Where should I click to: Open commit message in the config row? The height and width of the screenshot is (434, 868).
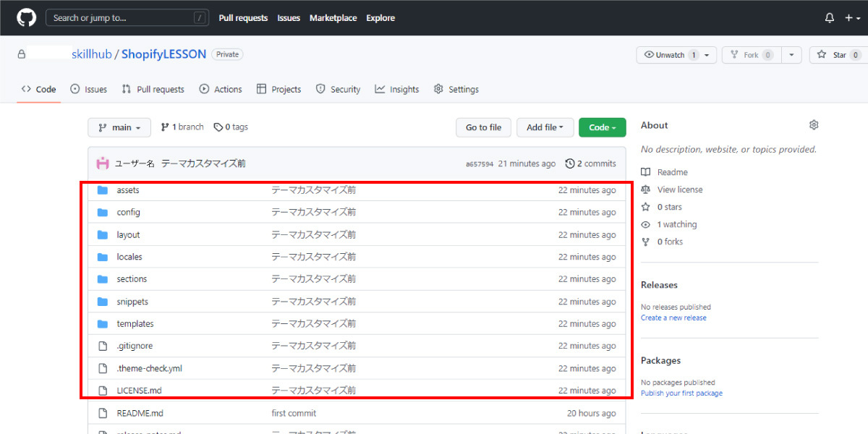(313, 212)
